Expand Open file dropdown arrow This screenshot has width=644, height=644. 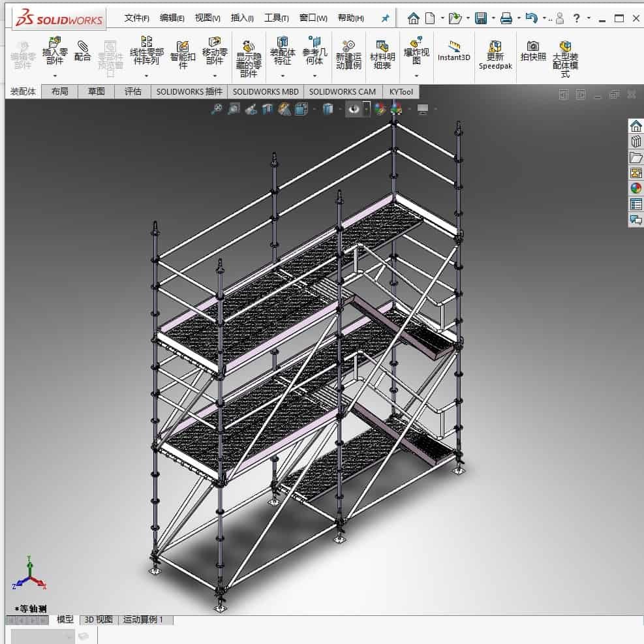[468, 18]
